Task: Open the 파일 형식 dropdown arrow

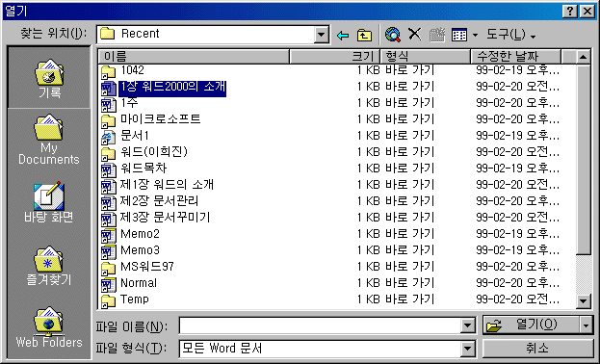Action: tap(467, 349)
